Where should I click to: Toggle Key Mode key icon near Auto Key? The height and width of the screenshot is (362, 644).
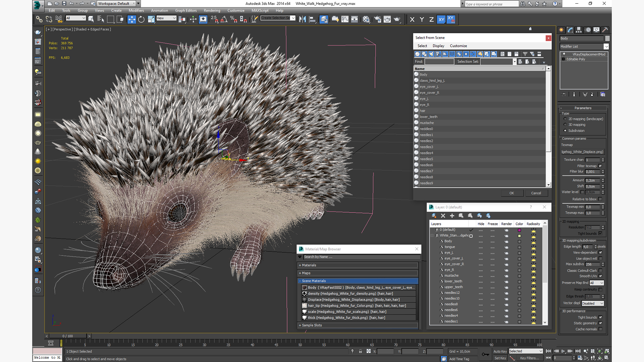485,354
